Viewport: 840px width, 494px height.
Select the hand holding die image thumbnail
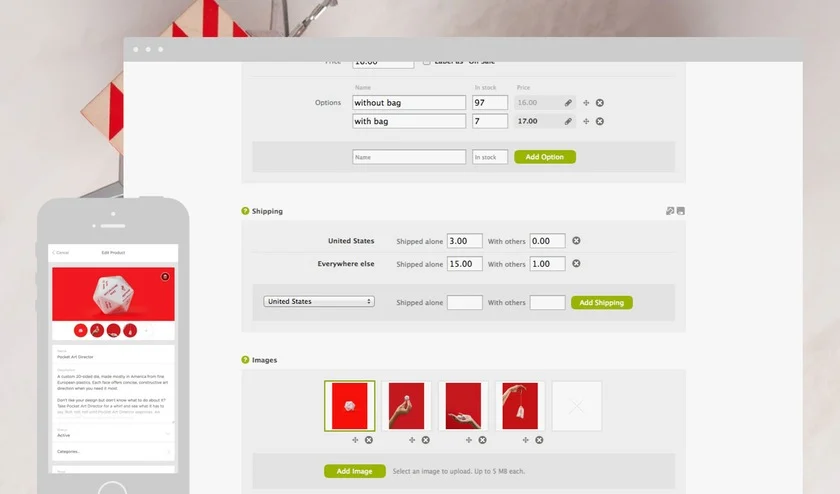[407, 406]
